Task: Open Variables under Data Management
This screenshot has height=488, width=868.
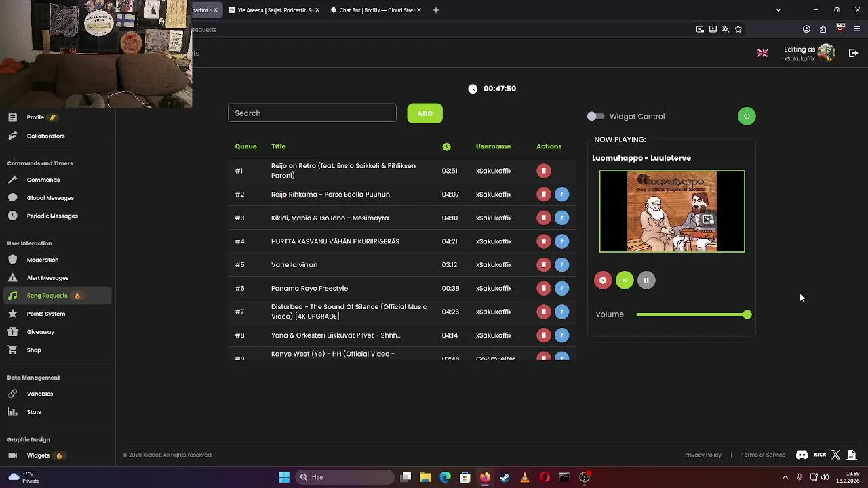Action: point(39,394)
